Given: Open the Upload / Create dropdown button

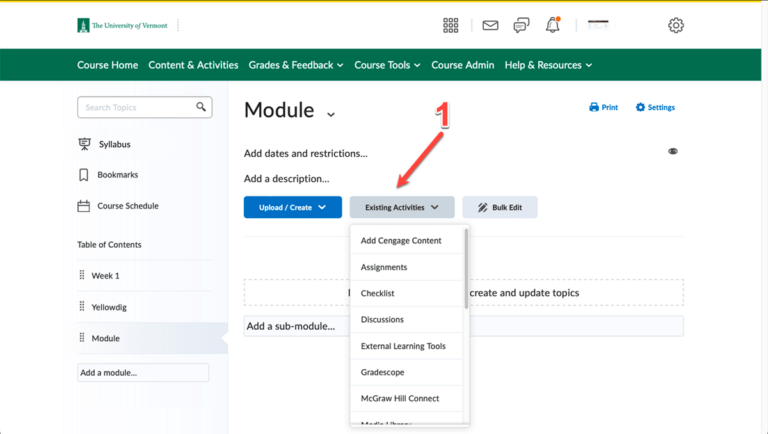Looking at the screenshot, I should (x=293, y=207).
